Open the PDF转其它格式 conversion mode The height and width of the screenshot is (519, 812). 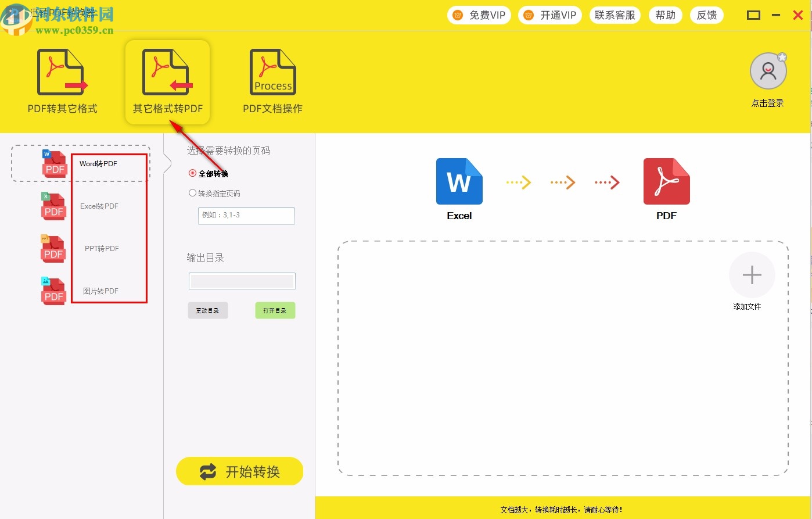(x=63, y=81)
